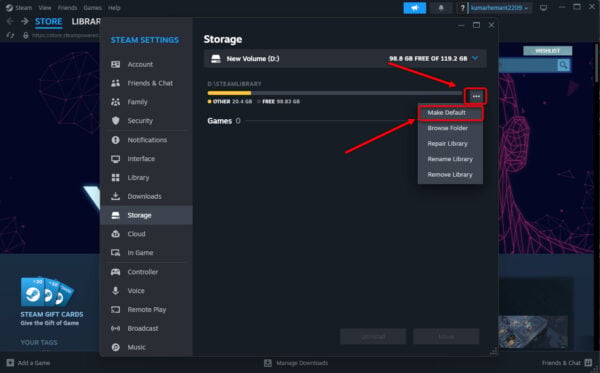This screenshot has width=600, height=373.
Task: Click the announcements megaphone icon
Action: click(x=415, y=8)
